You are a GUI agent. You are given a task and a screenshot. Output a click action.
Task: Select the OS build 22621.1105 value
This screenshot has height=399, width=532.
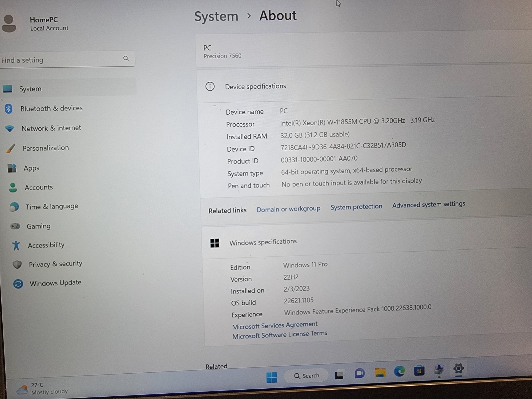coord(299,301)
